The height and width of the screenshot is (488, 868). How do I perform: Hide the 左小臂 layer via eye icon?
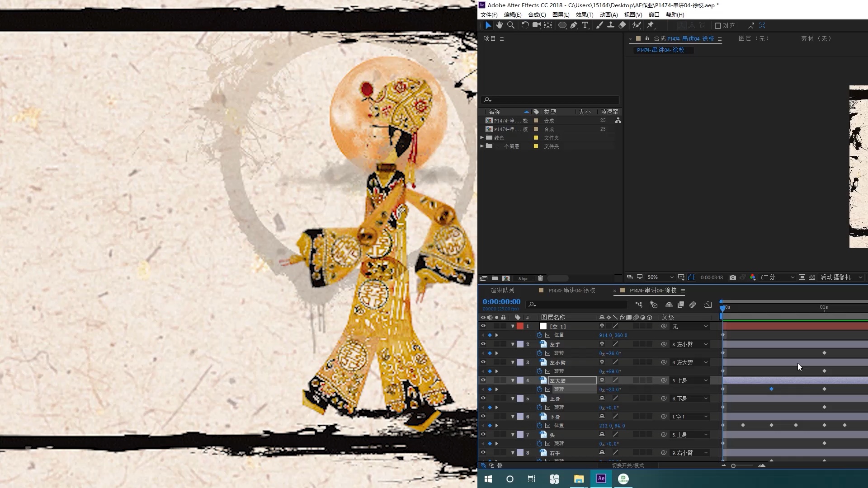pos(483,362)
